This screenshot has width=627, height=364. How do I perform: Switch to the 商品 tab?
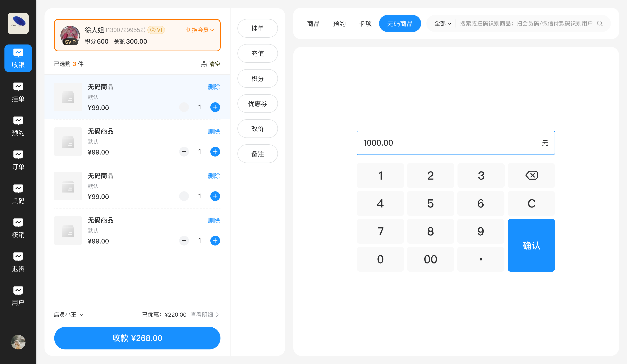tap(313, 24)
